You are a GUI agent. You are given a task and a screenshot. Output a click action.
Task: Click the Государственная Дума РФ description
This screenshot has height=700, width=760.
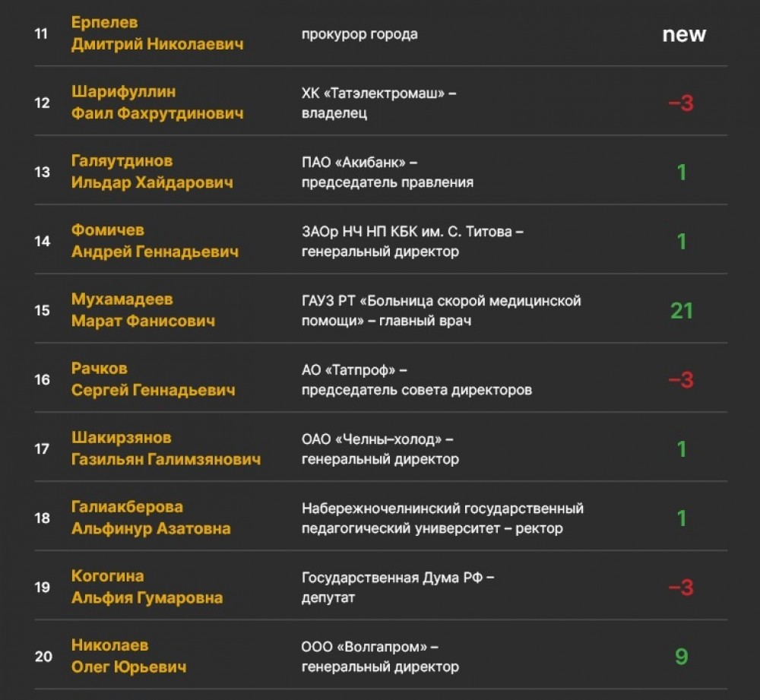pyautogui.click(x=397, y=587)
